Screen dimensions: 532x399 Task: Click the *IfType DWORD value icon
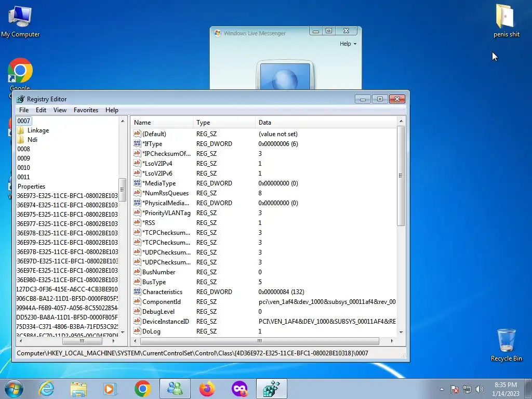point(137,143)
